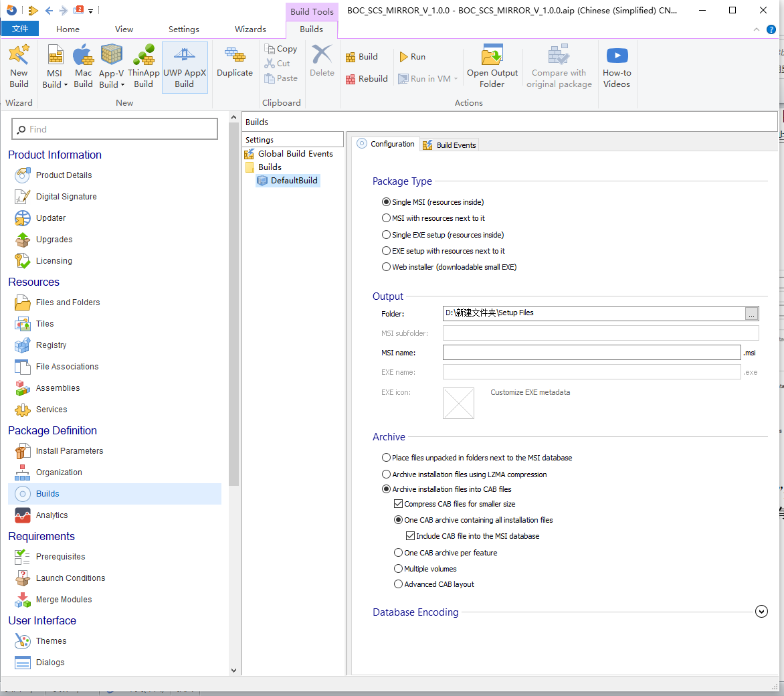
Task: Click the Find search box
Action: 114,128
